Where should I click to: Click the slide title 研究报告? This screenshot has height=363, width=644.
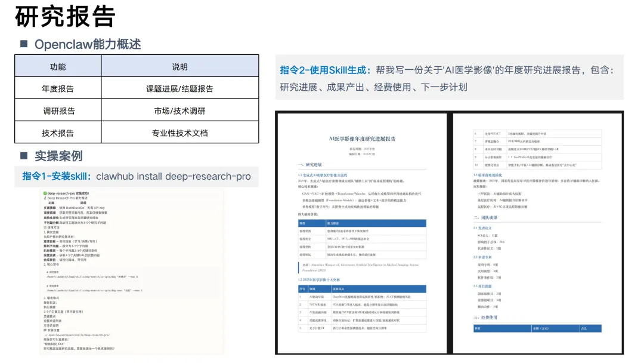[66, 17]
